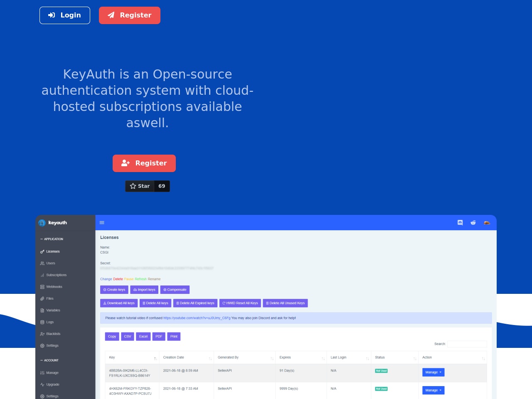
Task: Click the Blacklists user-x icon in sidebar
Action: tap(42, 334)
